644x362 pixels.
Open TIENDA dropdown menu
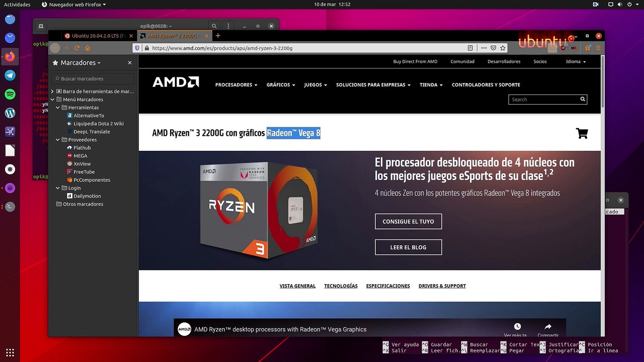tap(431, 85)
